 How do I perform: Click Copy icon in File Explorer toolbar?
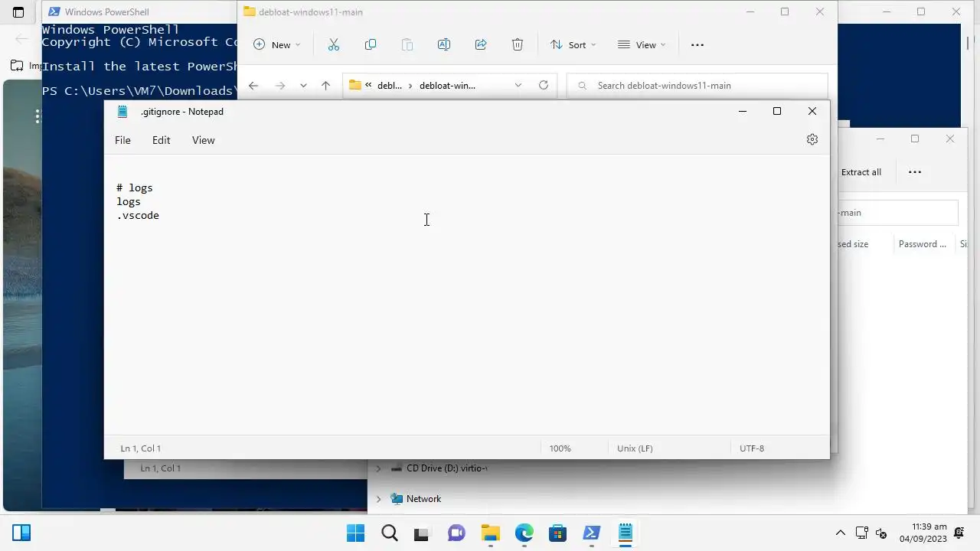pyautogui.click(x=371, y=44)
